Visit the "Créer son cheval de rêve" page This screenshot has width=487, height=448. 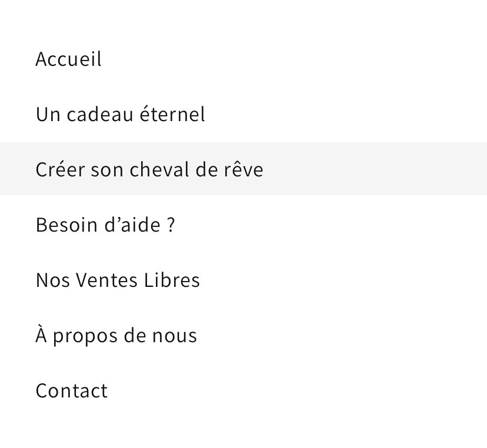[x=149, y=169]
